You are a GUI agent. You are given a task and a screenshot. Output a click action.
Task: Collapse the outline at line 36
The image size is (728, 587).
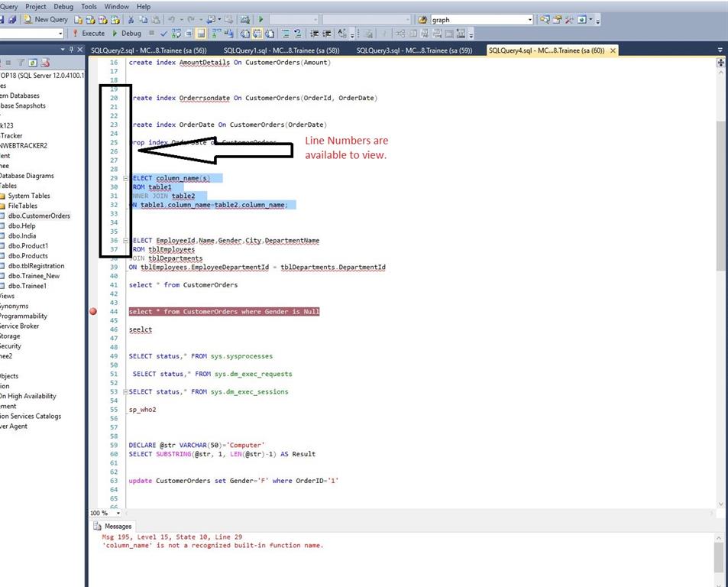coord(125,241)
